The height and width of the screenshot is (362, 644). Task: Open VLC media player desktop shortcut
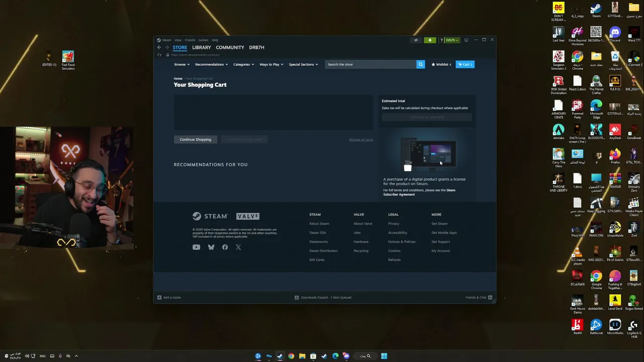click(577, 256)
